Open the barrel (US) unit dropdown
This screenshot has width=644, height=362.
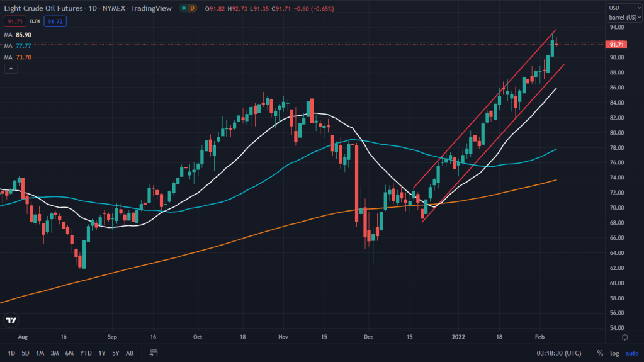(x=623, y=18)
